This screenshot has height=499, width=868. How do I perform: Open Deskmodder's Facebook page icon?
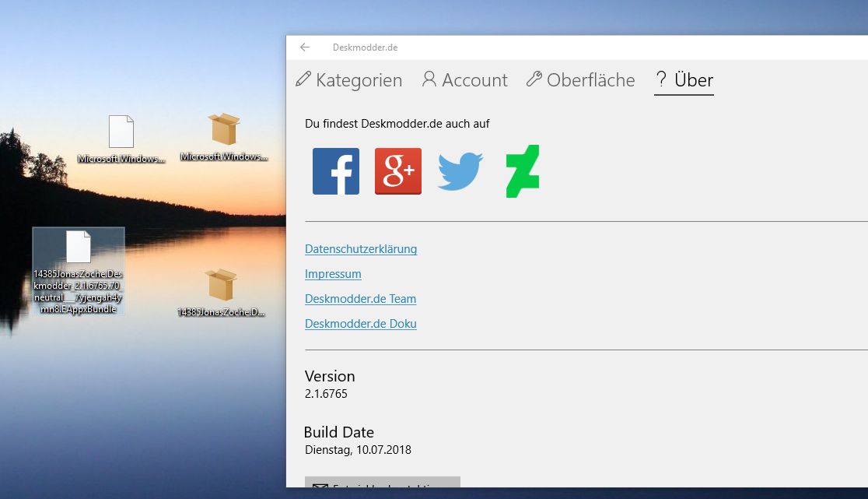pos(335,171)
